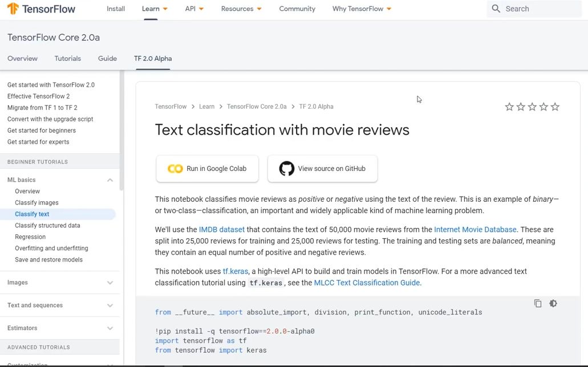Open the MLCC Text Classification Guide link
The width and height of the screenshot is (588, 367).
coord(366,282)
